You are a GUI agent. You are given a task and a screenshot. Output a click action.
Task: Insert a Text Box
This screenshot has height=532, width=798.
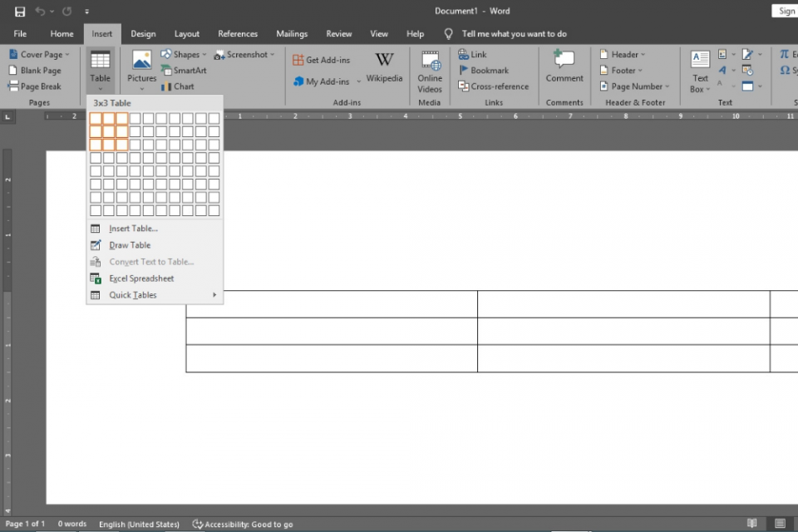click(x=700, y=71)
